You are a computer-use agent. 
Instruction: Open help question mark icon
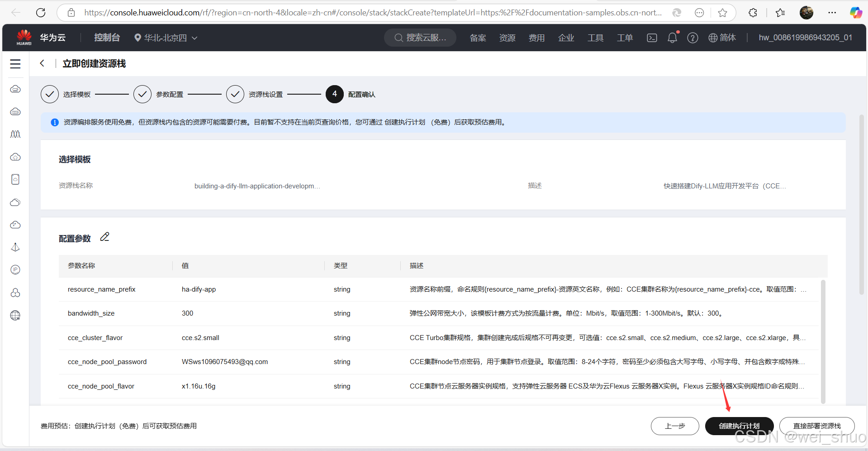(693, 38)
